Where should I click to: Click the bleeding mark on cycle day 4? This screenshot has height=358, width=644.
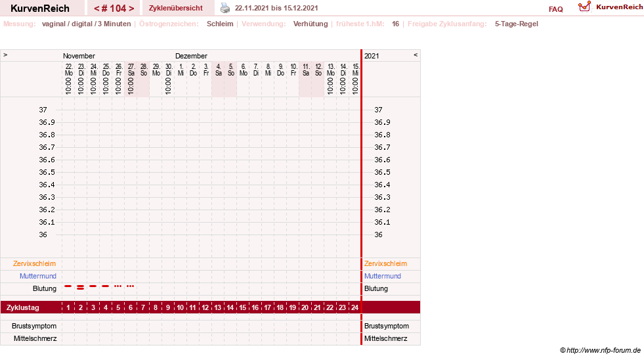(106, 286)
